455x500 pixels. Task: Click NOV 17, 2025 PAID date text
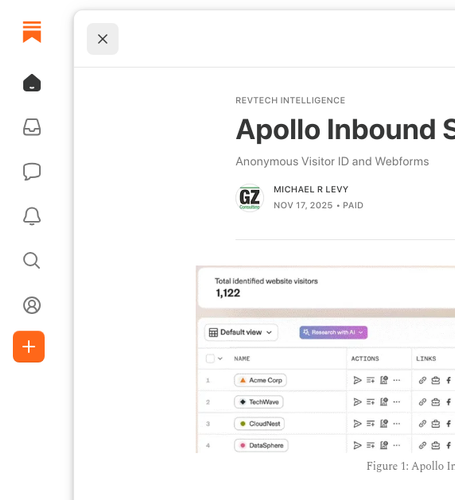(x=318, y=205)
